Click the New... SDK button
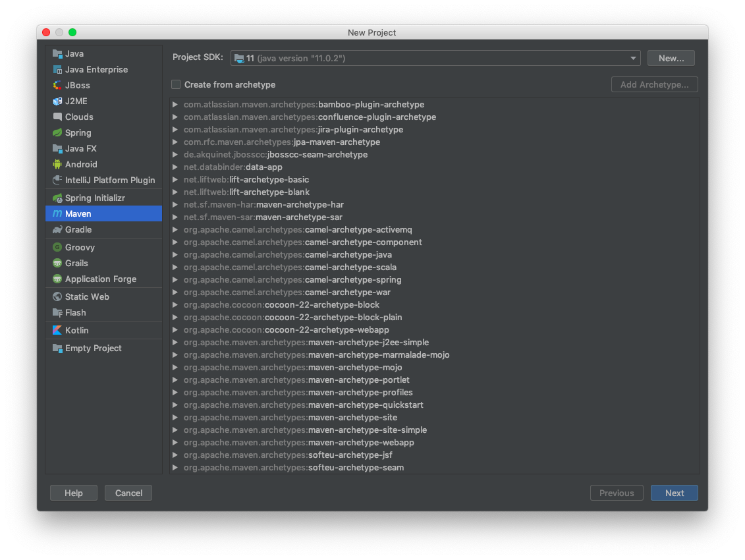 point(671,59)
